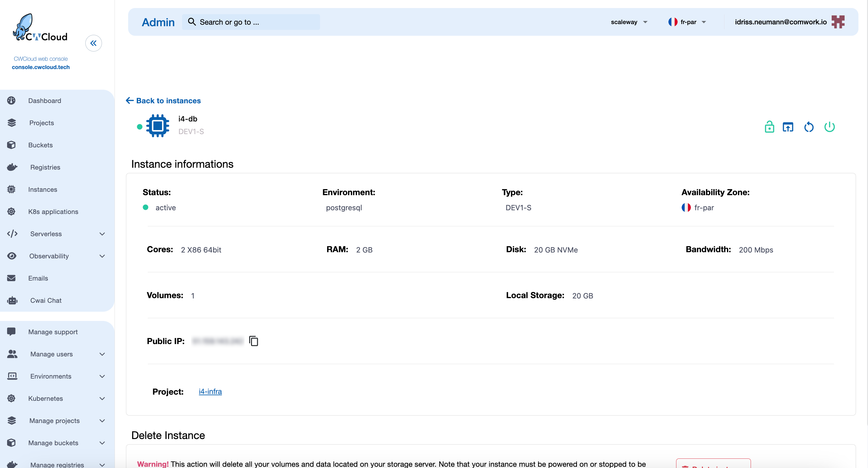Reboot the instance using refresh icon
Screen dimensions: 868x468
click(x=809, y=127)
